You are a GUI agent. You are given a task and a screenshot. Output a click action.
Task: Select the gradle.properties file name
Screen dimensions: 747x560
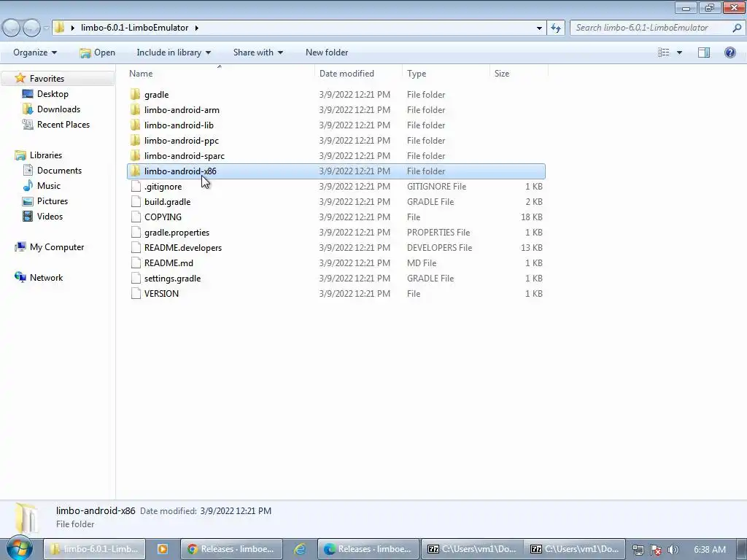177,233
